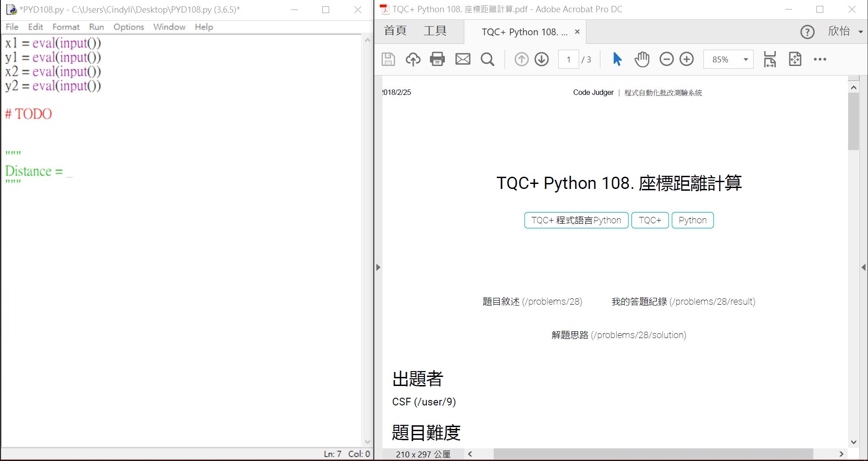Image resolution: width=868 pixels, height=461 pixels.
Task: Click the Save file icon in Acrobat
Action: click(388, 59)
